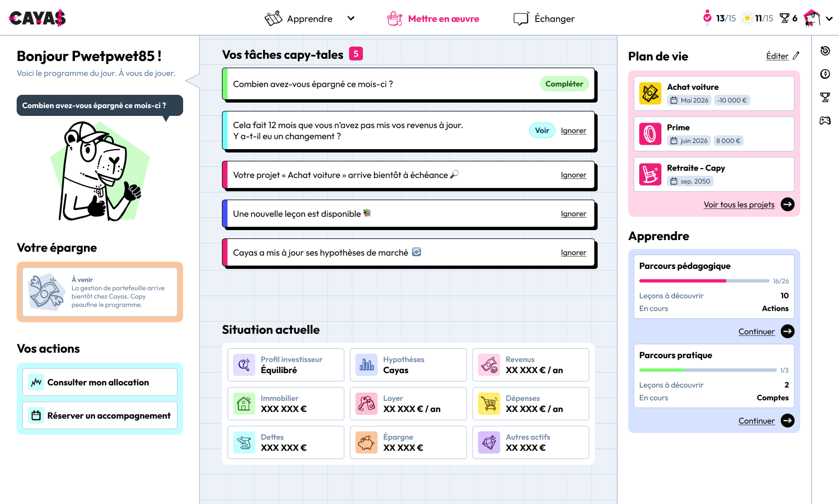The image size is (839, 504).
Task: Click the trophy counter showing 6
Action: coord(788,18)
